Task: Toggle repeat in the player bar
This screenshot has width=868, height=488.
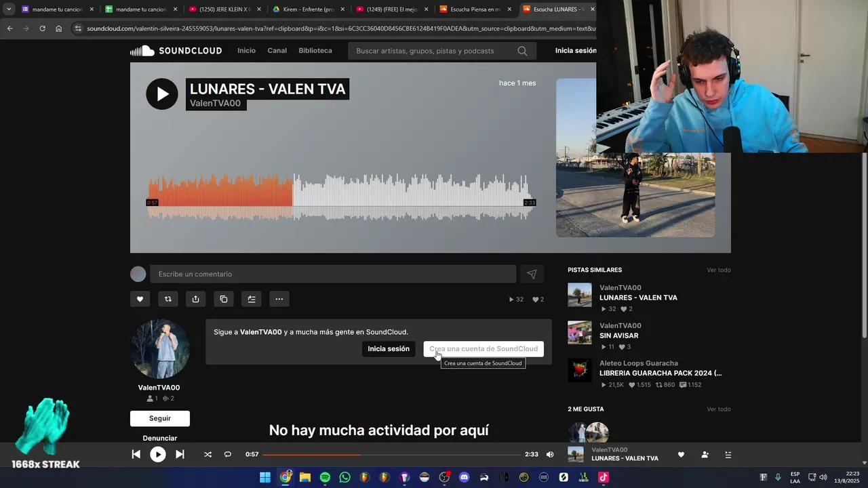Action: pyautogui.click(x=228, y=454)
